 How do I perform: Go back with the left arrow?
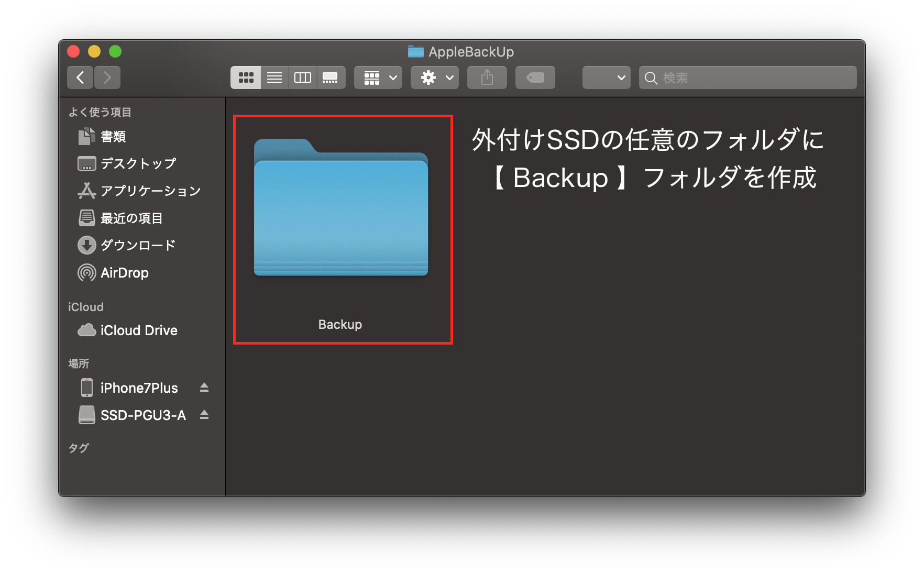point(80,78)
